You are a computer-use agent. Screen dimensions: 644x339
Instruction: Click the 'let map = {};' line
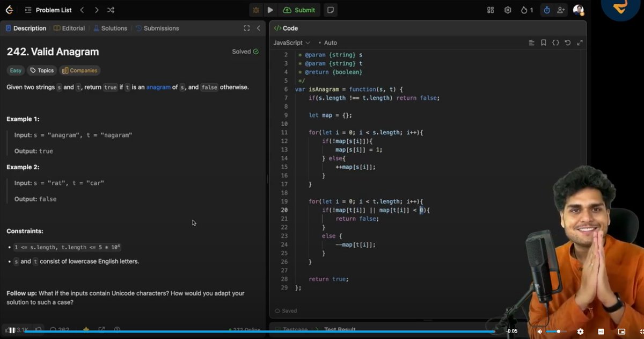pos(330,115)
